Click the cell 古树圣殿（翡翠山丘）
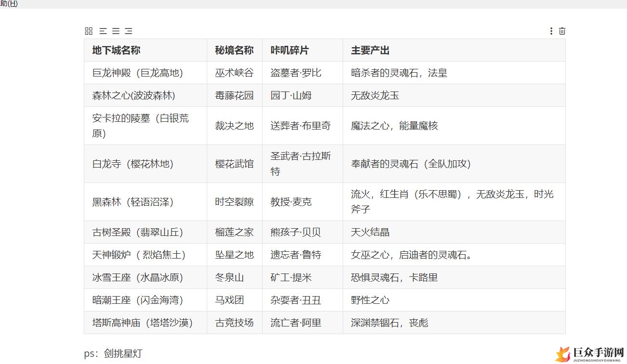 click(146, 232)
